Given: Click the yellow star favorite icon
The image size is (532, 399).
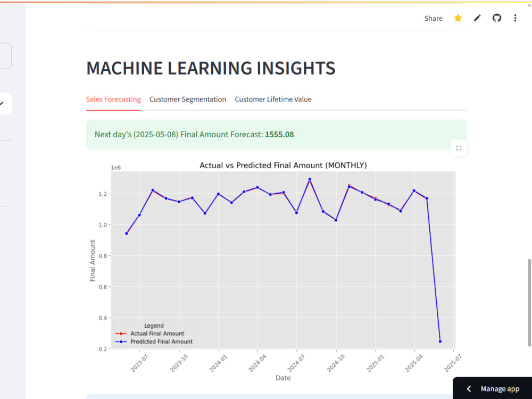Looking at the screenshot, I should coord(458,18).
